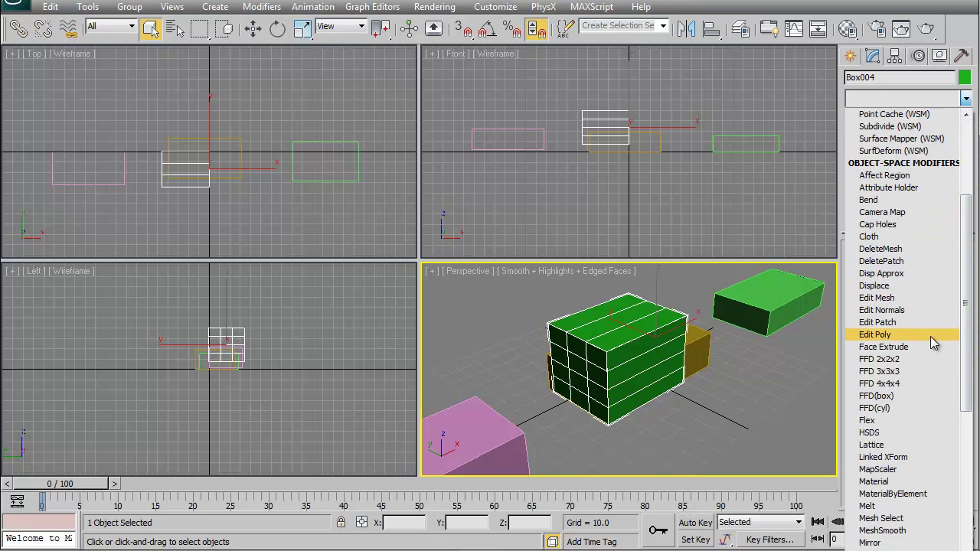The height and width of the screenshot is (551, 980).
Task: Expand the Create Selection Set dropdown
Action: [663, 26]
